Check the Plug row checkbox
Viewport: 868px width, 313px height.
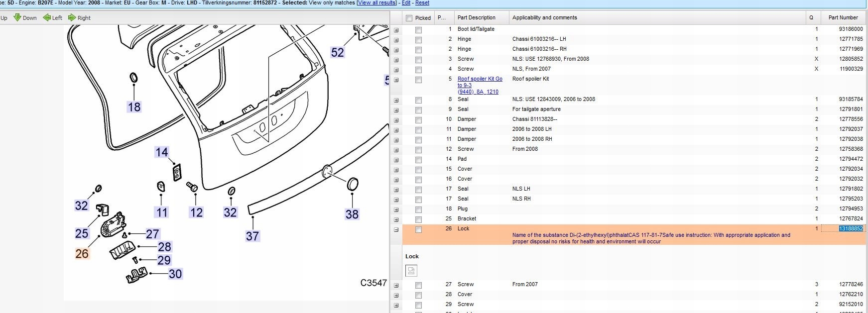coord(418,209)
